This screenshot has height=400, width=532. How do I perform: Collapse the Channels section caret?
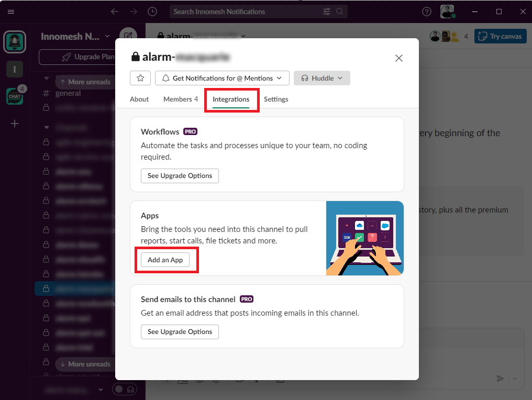[x=47, y=127]
